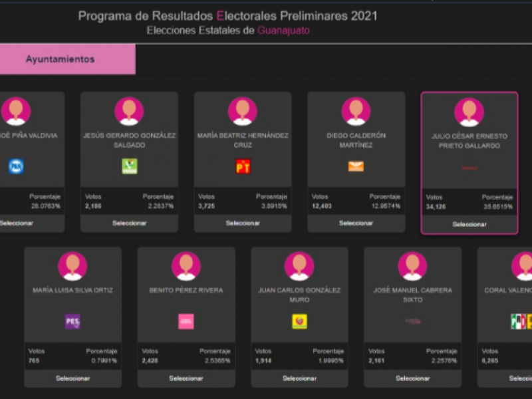532x399 pixels.
Task: Click José Manuel Cabrera Sixto's avatar
Action: click(x=412, y=266)
